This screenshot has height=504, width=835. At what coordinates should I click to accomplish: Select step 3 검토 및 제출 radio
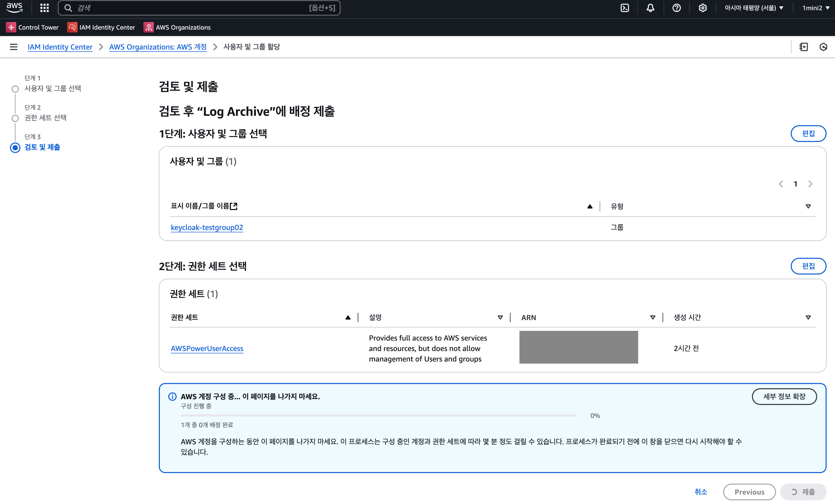point(15,148)
